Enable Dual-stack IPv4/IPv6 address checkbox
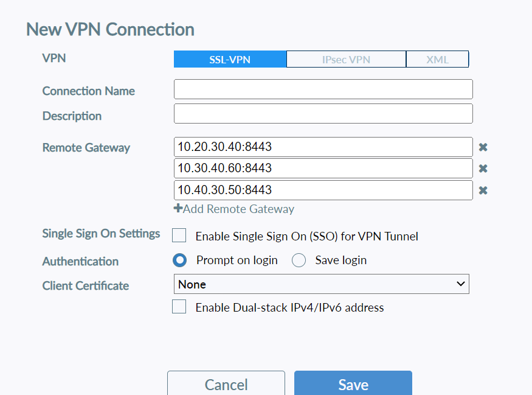Image resolution: width=532 pixels, height=395 pixels. pos(179,307)
